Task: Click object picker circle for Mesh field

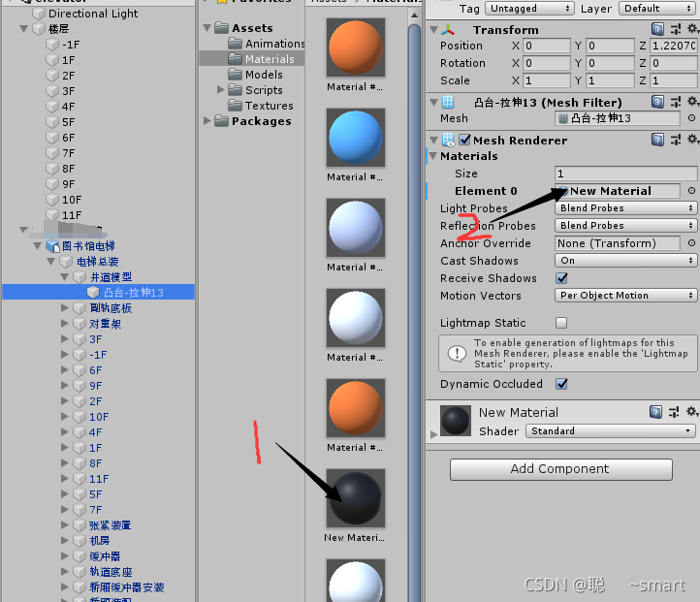Action: coord(691,118)
